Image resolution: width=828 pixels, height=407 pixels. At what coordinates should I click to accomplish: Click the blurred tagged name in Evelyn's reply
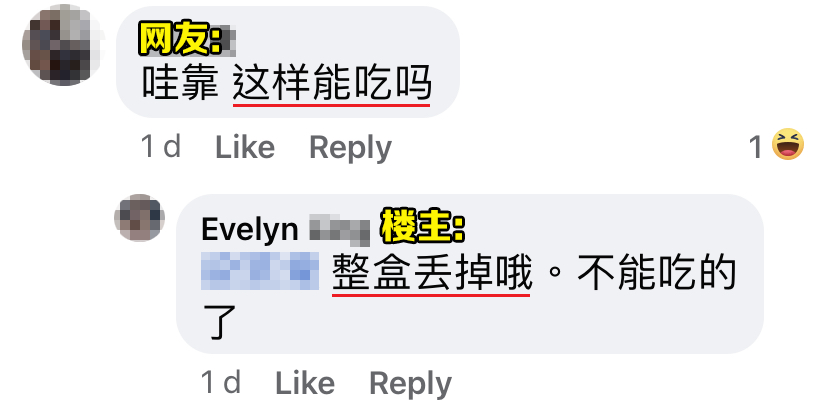pyautogui.click(x=260, y=271)
